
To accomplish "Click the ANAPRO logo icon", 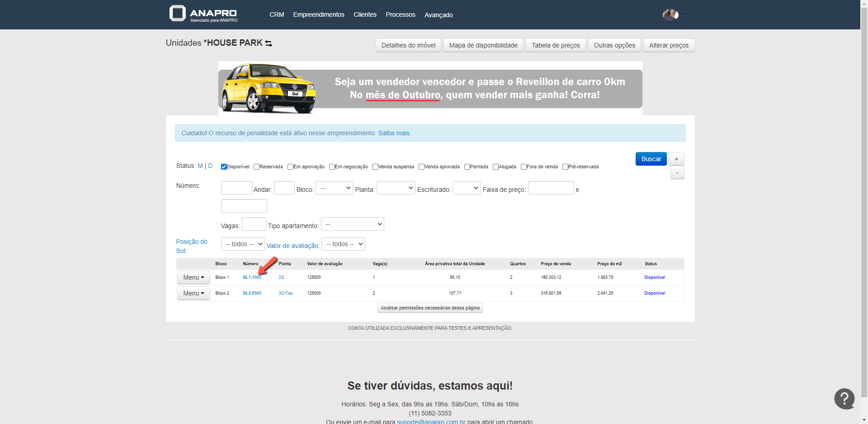I will 177,14.
